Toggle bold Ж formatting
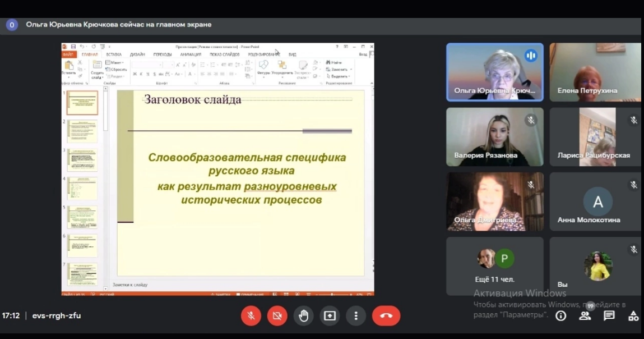Image resolution: width=644 pixels, height=339 pixels. [x=135, y=74]
